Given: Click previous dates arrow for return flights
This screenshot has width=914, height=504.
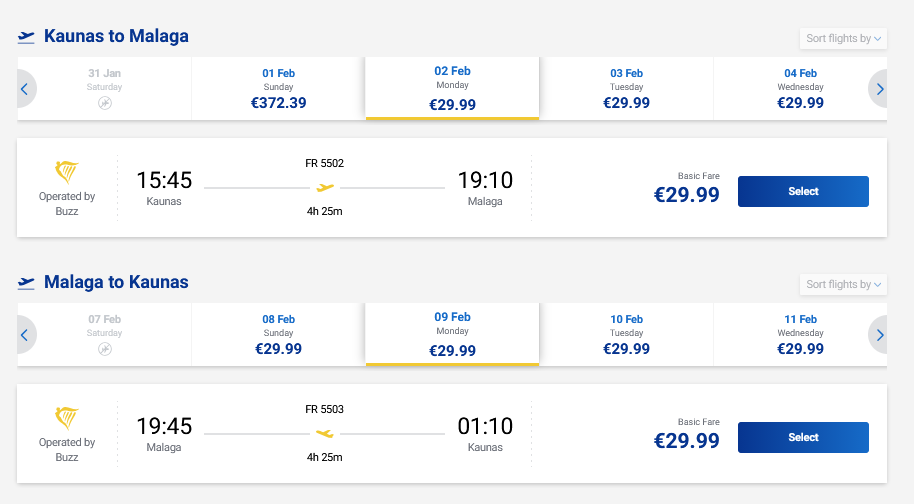Looking at the screenshot, I should pos(25,335).
